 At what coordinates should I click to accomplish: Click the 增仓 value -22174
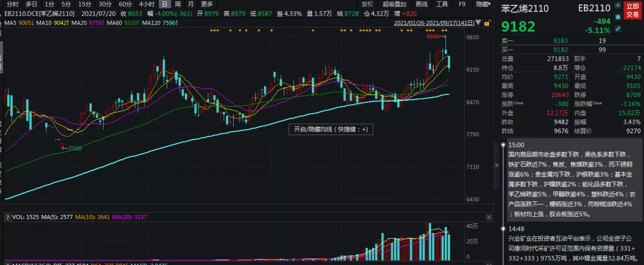point(630,68)
